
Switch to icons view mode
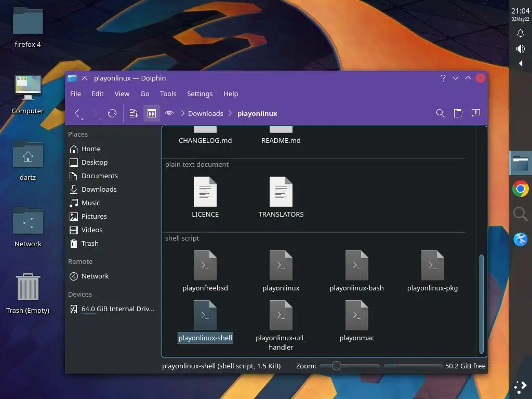[x=152, y=113]
